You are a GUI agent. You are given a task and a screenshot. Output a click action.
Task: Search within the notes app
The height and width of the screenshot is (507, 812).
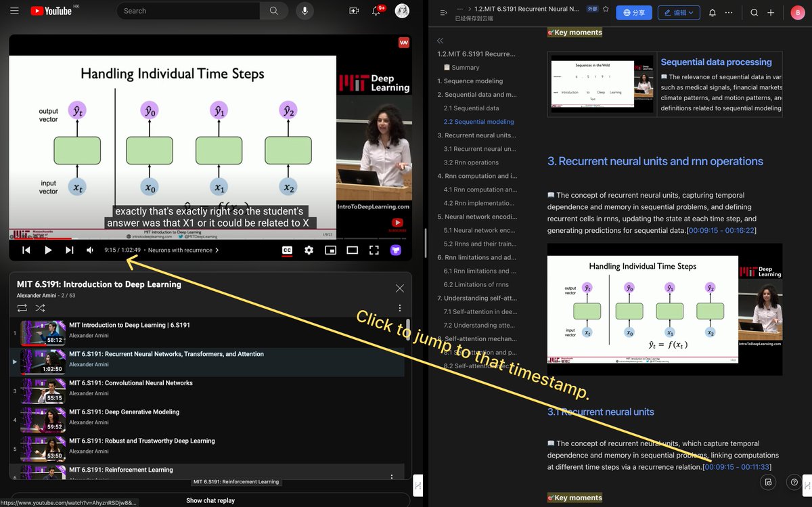point(754,12)
